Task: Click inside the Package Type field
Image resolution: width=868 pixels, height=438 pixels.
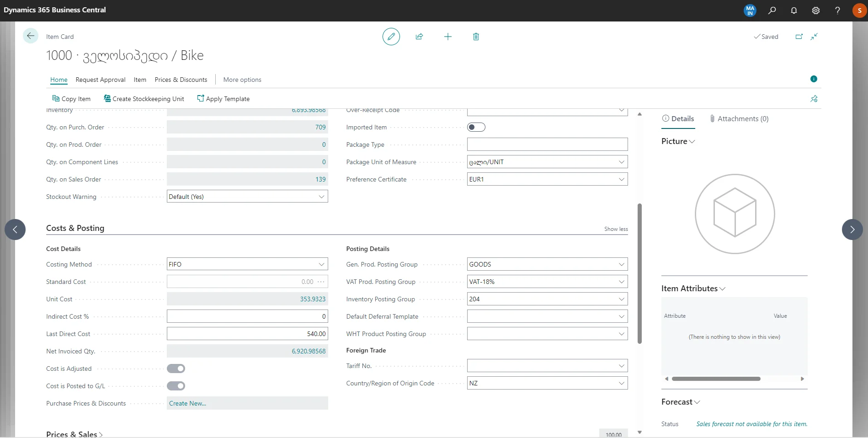Action: pos(547,144)
